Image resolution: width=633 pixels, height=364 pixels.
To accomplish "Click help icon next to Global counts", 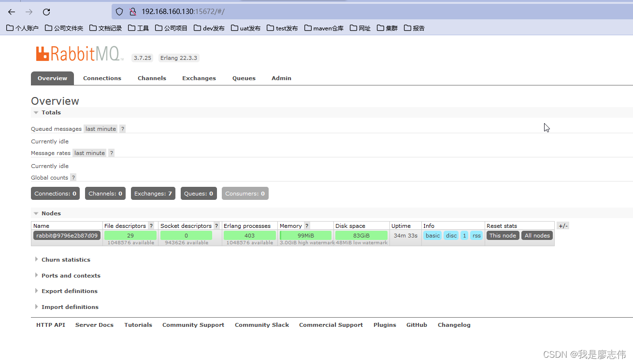I will (x=73, y=178).
